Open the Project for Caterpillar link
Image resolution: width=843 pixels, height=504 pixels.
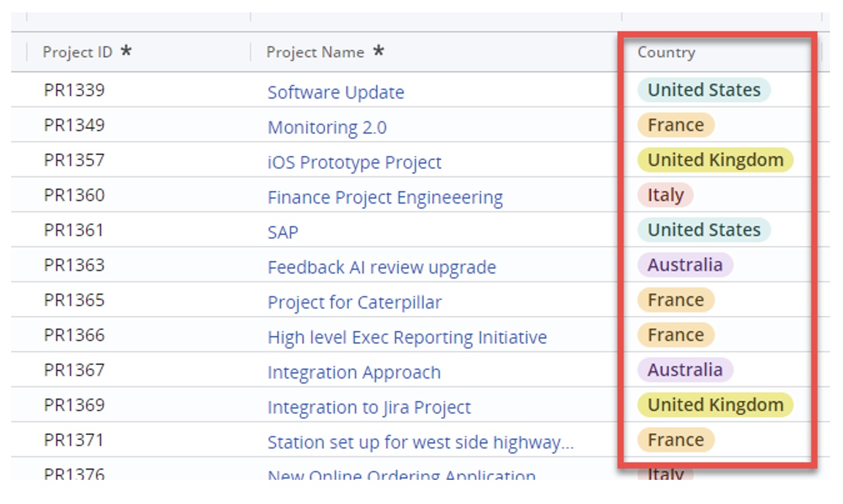354,302
